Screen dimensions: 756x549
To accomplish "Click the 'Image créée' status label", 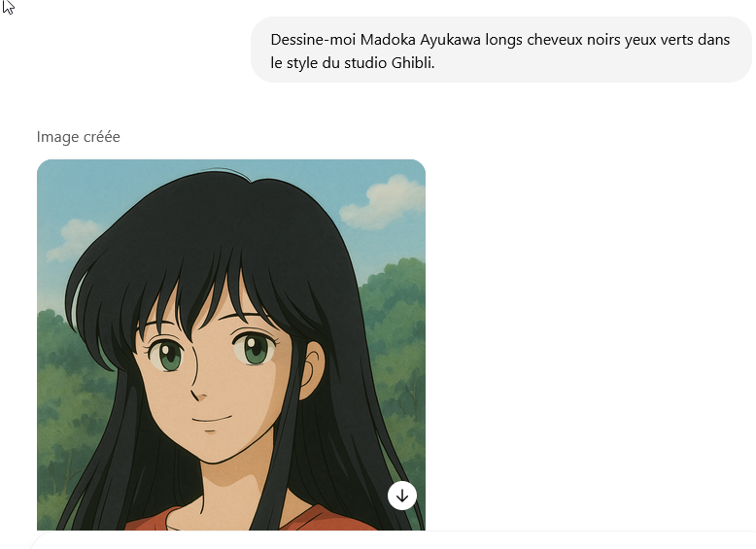I will 78,137.
